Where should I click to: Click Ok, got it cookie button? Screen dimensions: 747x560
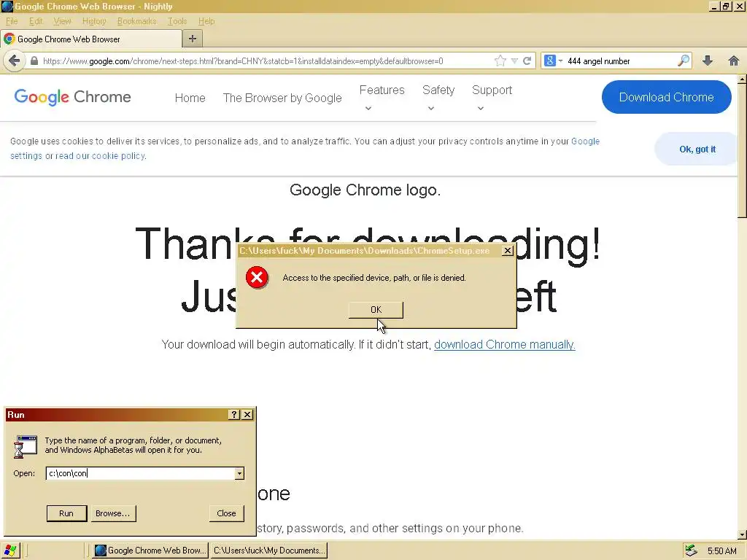[x=697, y=149]
